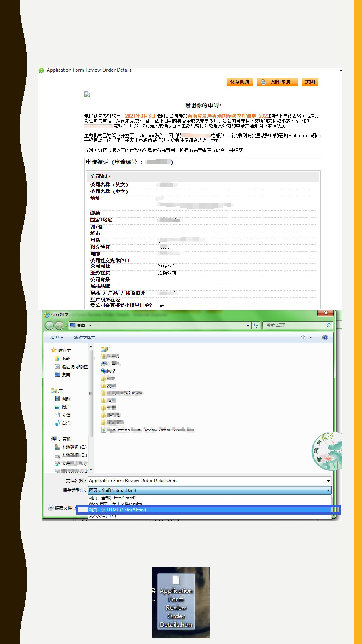
Task: Select 图片 pictures library
Action: pos(63,407)
